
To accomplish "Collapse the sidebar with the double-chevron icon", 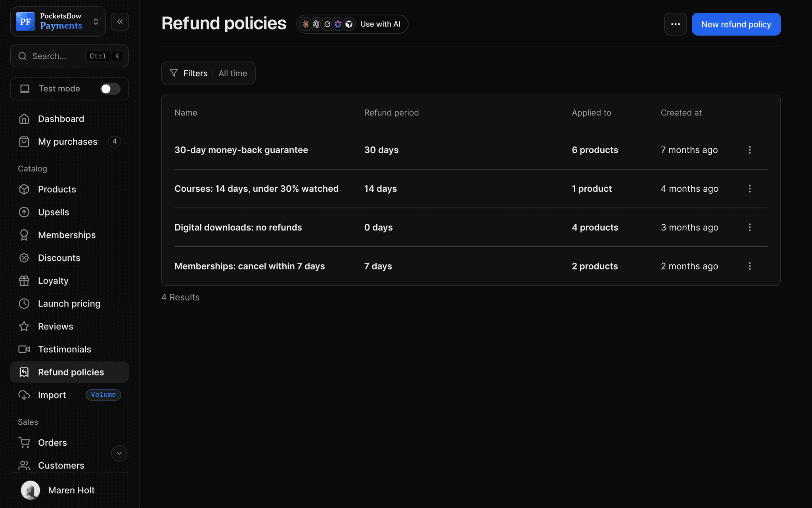I will pyautogui.click(x=120, y=21).
